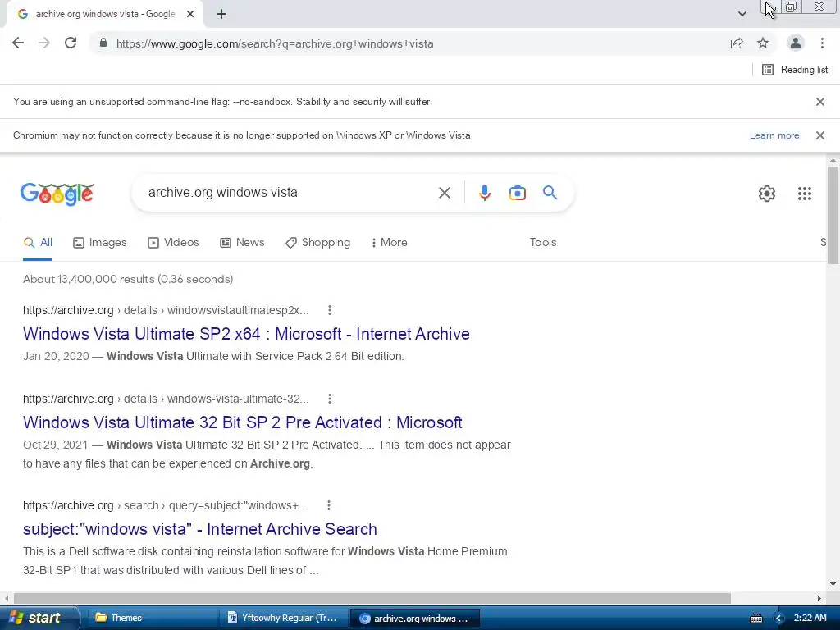The height and width of the screenshot is (630, 840).
Task: Switch to Yftoowhy Regular taskbar window
Action: click(283, 618)
